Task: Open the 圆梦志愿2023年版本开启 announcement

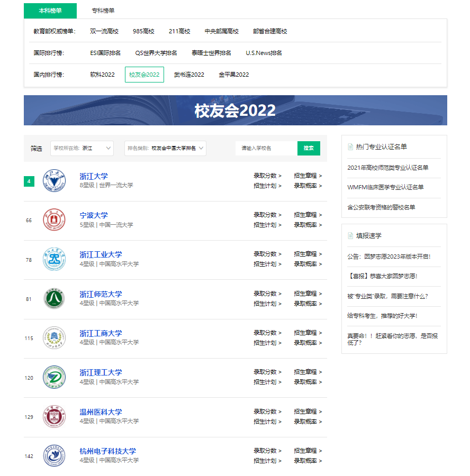Action: (x=389, y=257)
